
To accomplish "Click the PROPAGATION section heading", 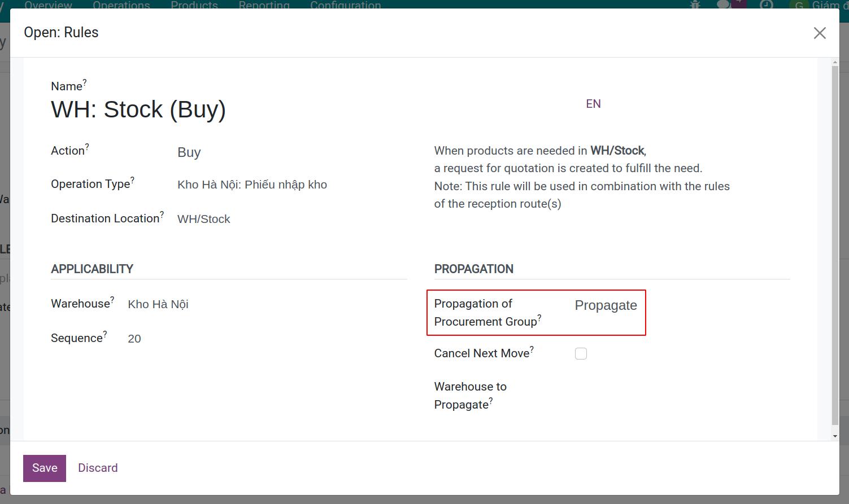I will [x=474, y=269].
